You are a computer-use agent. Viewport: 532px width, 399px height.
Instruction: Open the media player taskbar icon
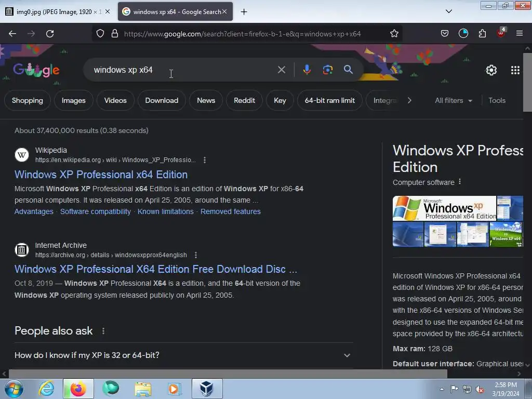[175, 389]
